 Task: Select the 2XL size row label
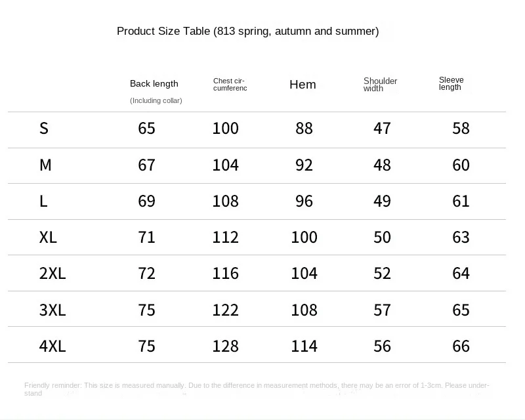52,273
